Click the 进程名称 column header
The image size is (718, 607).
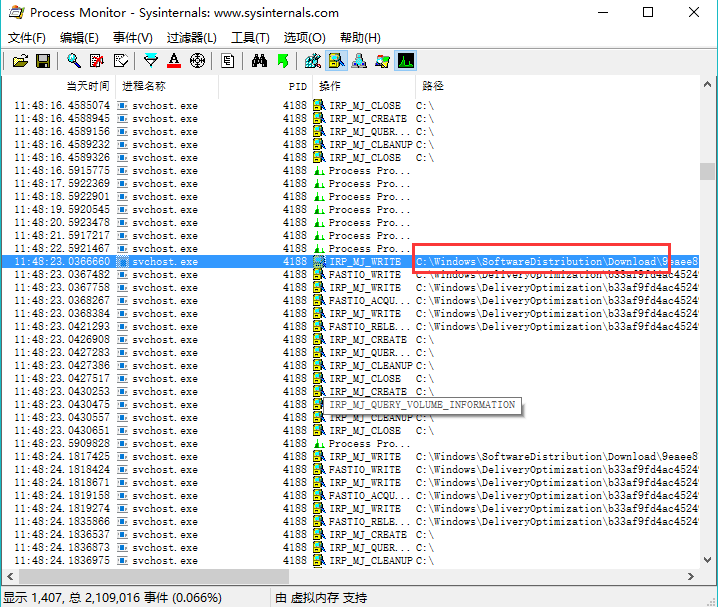tap(167, 86)
